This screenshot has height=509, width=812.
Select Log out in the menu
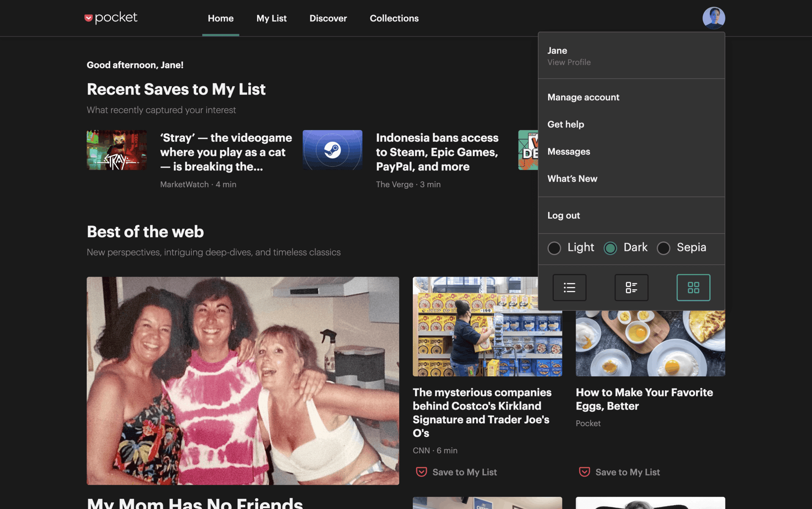(563, 215)
